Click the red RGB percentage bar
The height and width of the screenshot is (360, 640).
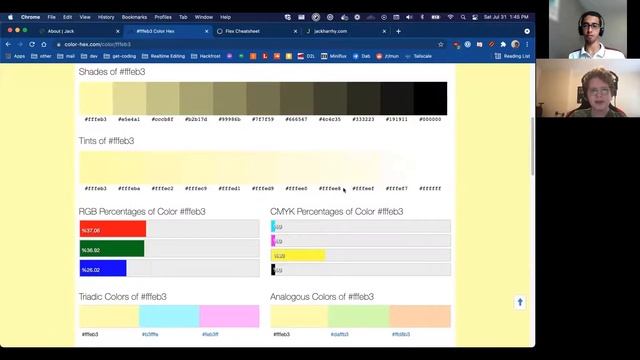point(113,229)
